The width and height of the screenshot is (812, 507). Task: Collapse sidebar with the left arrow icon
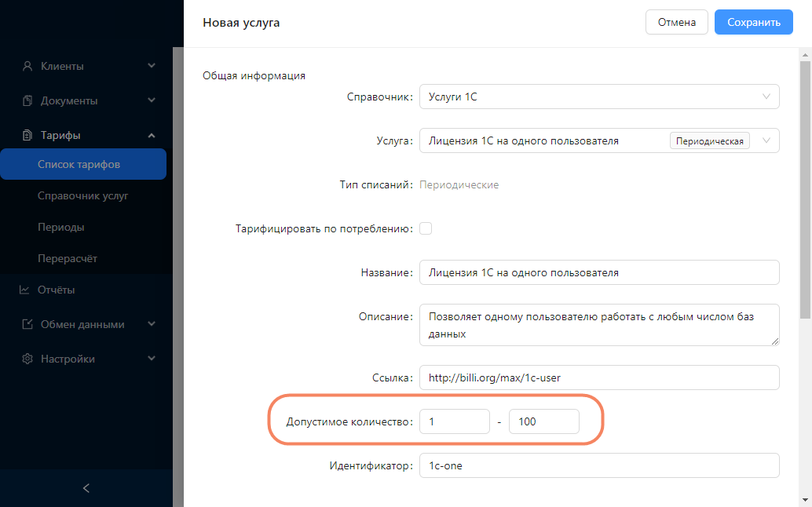[x=86, y=488]
